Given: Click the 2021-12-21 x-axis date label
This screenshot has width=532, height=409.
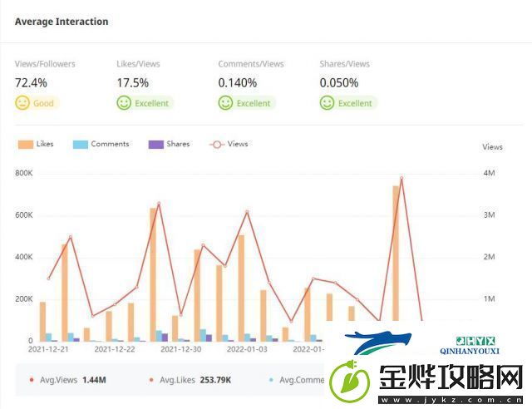Looking at the screenshot, I should [x=48, y=349].
